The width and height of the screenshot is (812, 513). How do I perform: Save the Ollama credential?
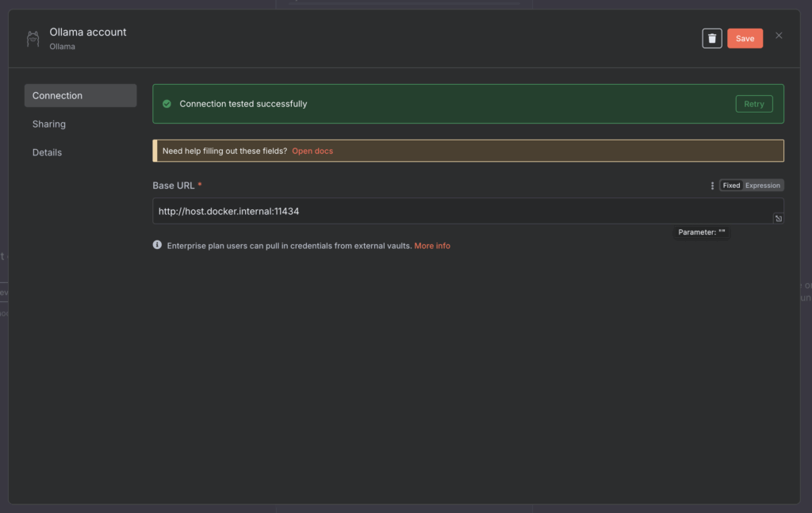tap(745, 38)
